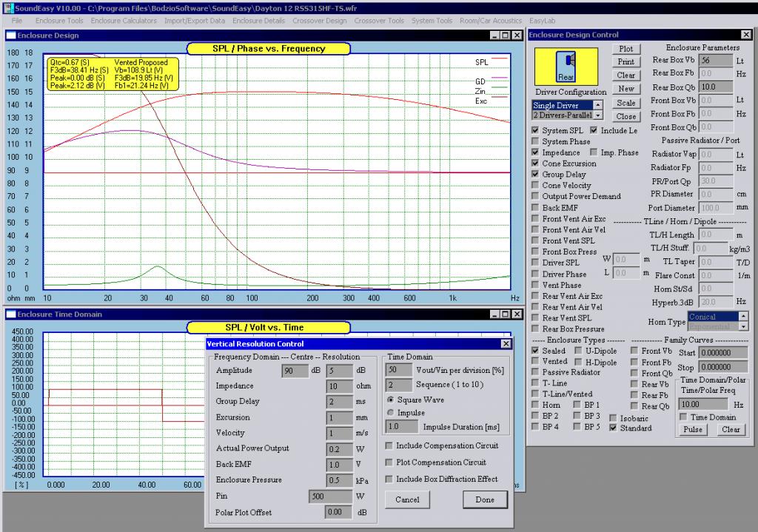Click the down arrow of Driver Configuration list
The image size is (758, 532).
tap(598, 115)
